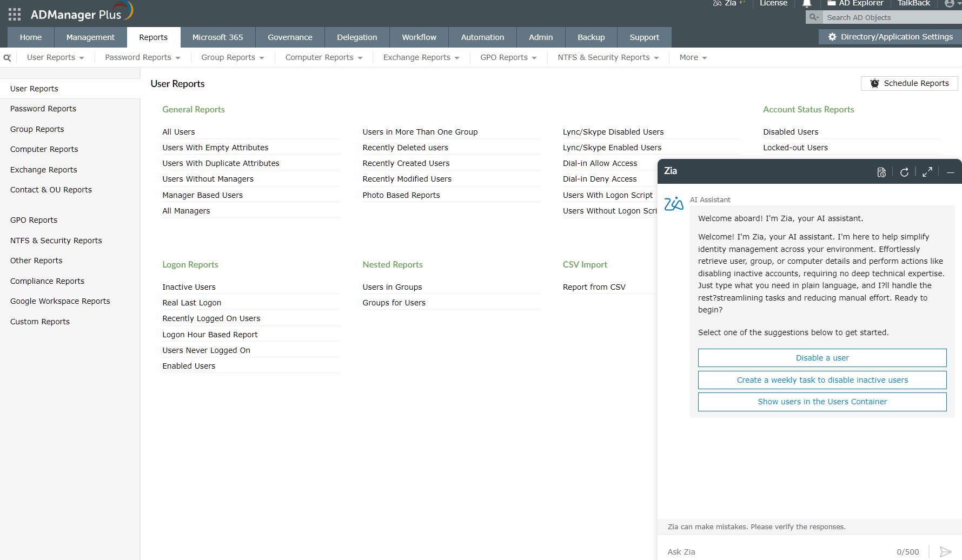The image size is (962, 560).
Task: Open the Photo Based Reports link
Action: pos(401,195)
